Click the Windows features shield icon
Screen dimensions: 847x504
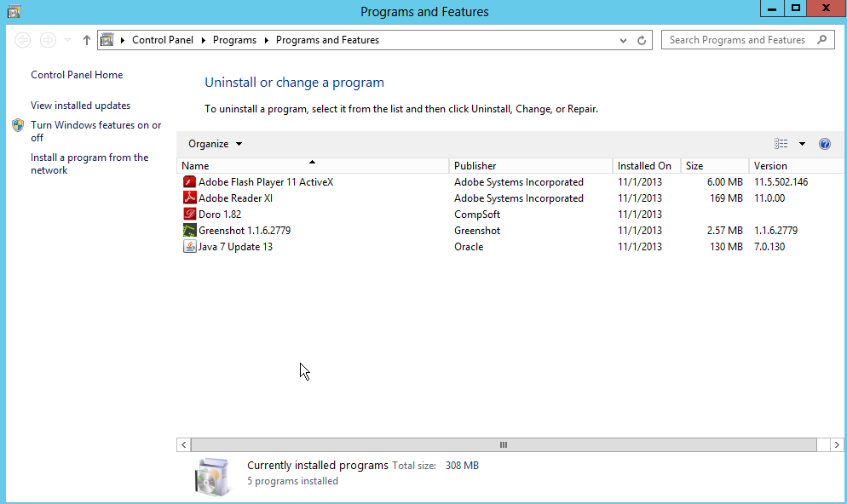click(18, 125)
